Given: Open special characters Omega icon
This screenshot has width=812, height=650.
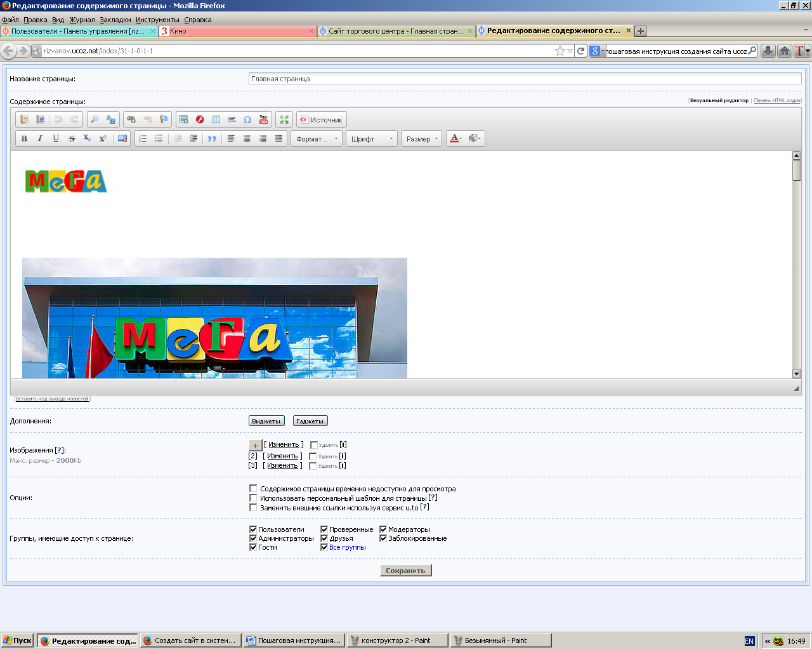Looking at the screenshot, I should [247, 119].
